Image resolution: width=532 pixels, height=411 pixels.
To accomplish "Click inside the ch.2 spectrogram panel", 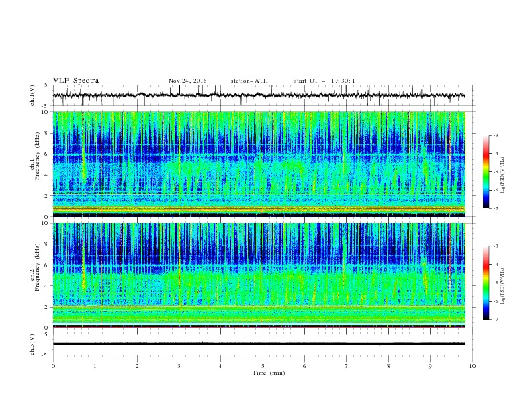I will [259, 275].
